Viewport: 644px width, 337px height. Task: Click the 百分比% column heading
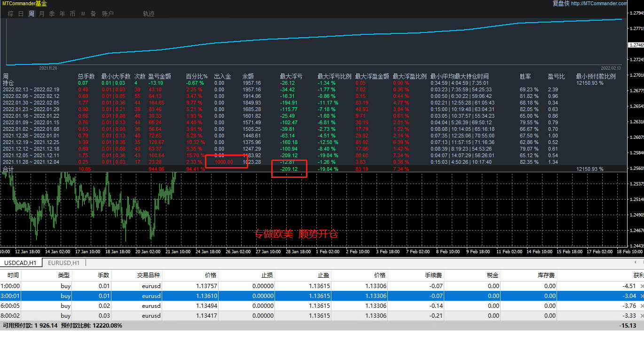(x=196, y=76)
